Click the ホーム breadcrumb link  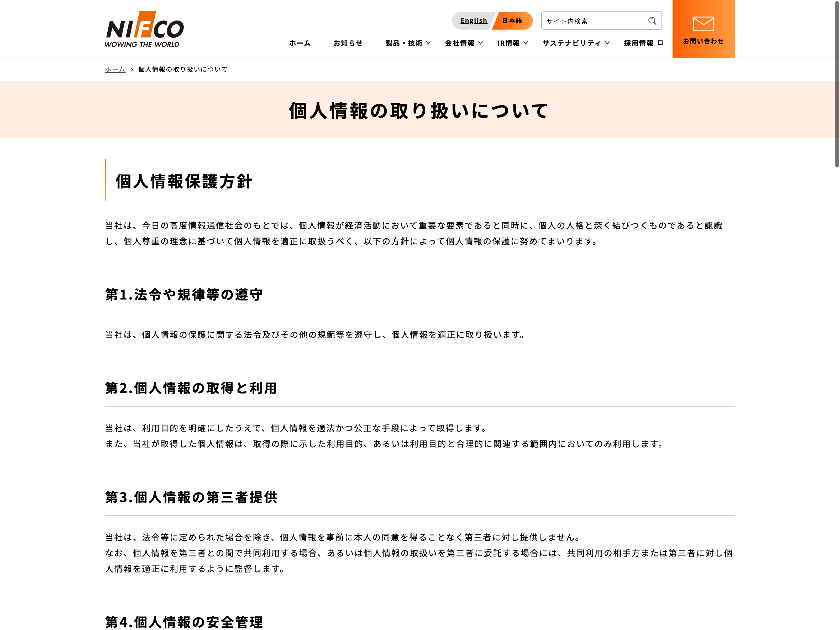[115, 69]
